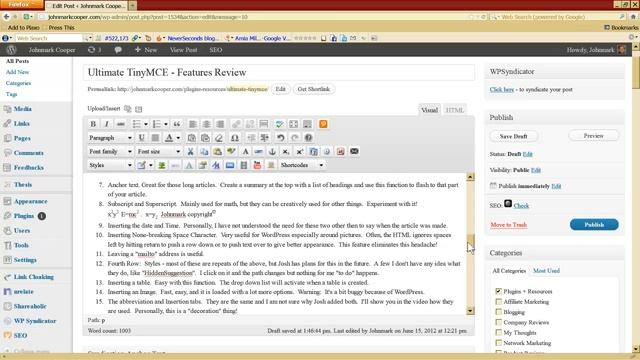Click the spellcheck toggle icon

point(280,124)
